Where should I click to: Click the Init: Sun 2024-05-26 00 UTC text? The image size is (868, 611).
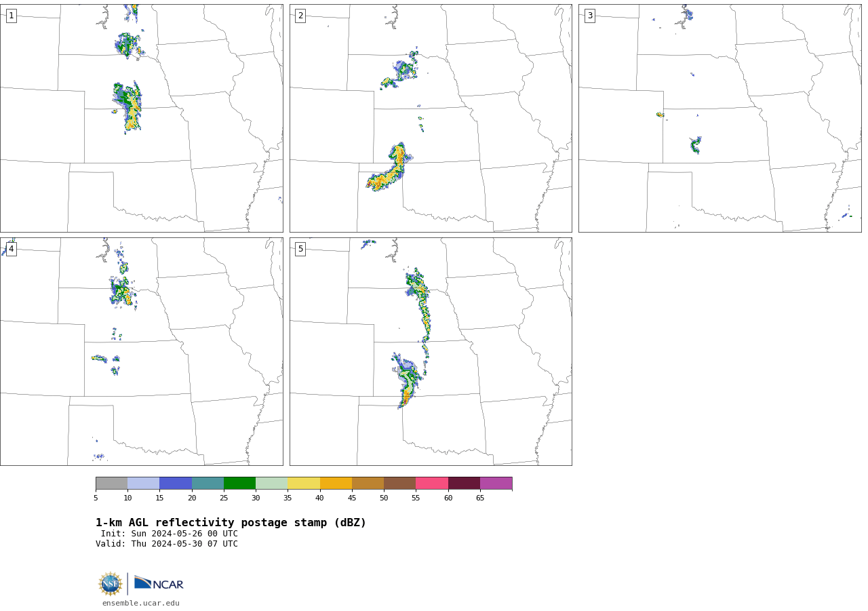point(170,534)
